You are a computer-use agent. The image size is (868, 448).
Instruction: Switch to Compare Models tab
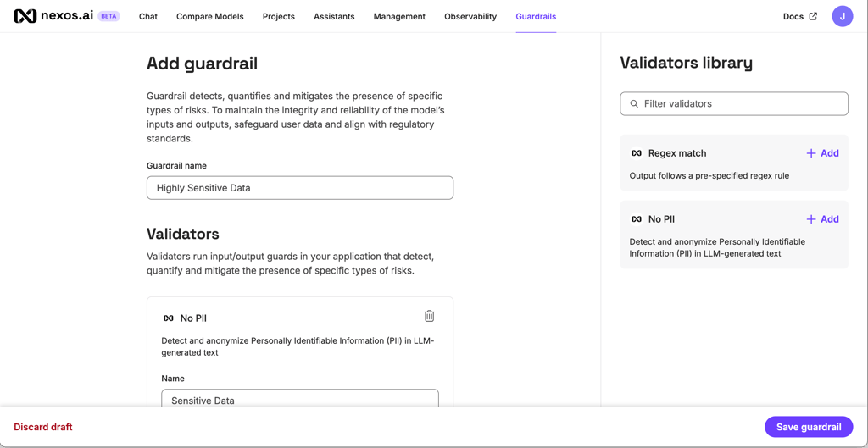[210, 17]
